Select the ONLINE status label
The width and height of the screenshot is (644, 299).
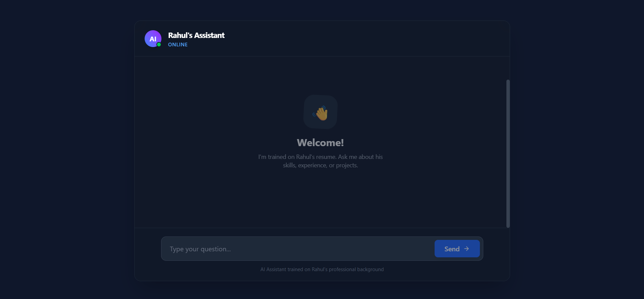(x=178, y=45)
